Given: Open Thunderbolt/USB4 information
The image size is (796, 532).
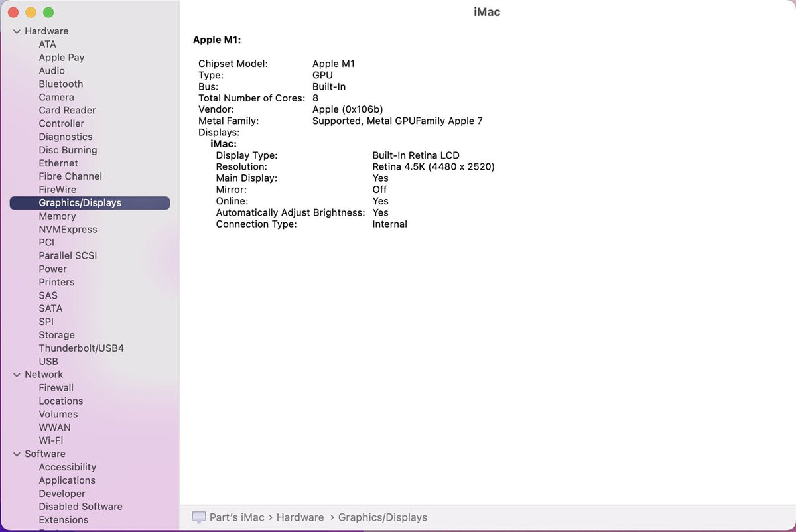Looking at the screenshot, I should click(x=81, y=348).
